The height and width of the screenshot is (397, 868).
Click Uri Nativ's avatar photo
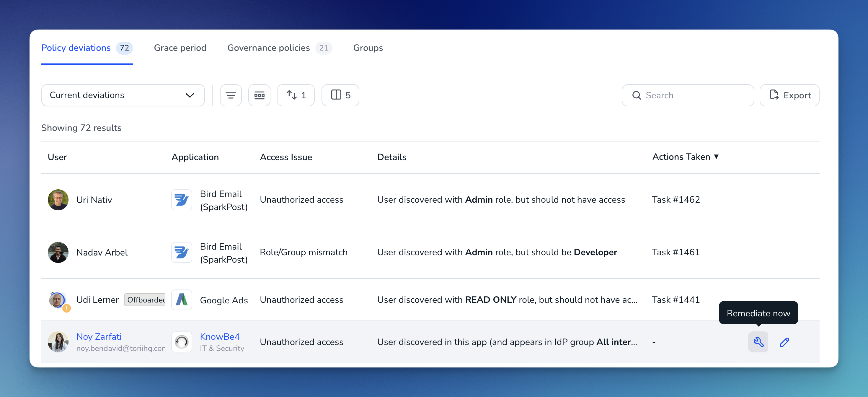coord(58,200)
